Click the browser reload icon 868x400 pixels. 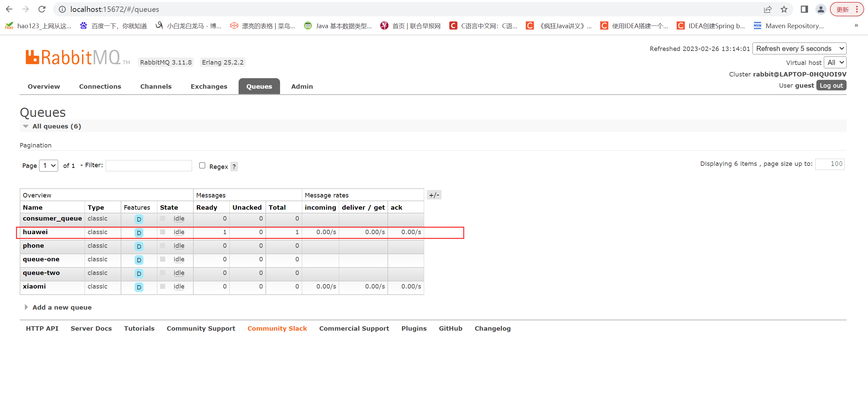coord(42,9)
